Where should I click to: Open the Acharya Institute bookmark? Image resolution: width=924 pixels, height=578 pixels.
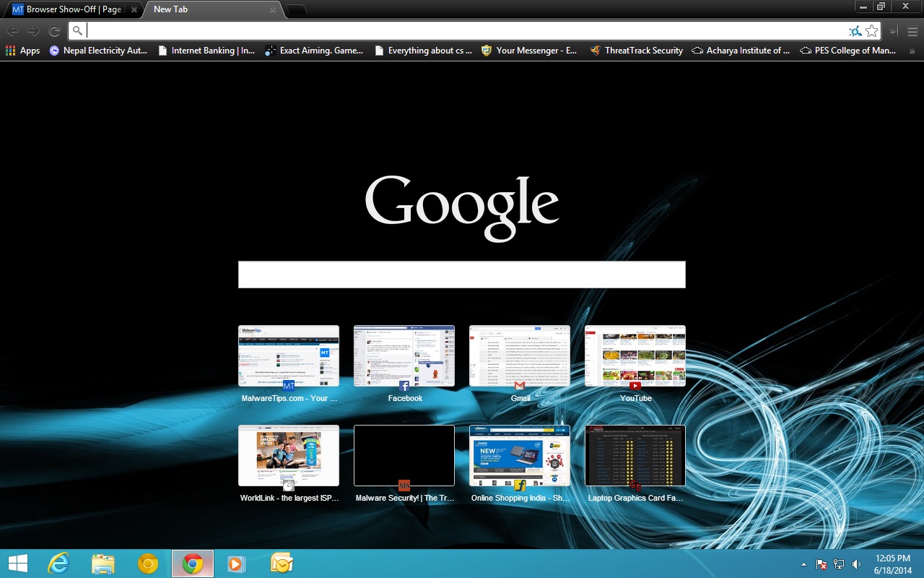pos(741,51)
